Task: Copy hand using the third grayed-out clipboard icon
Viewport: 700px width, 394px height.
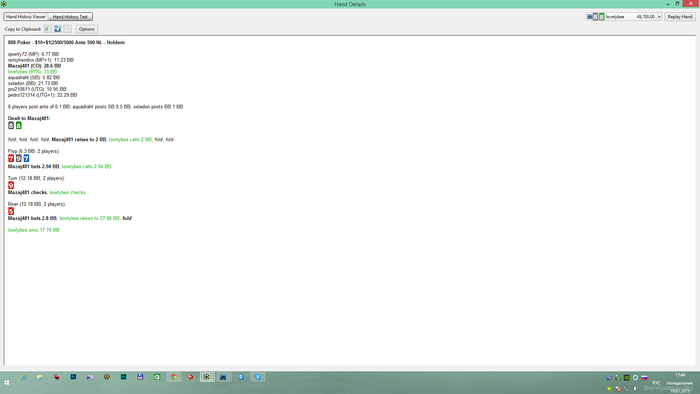Action: click(x=67, y=29)
